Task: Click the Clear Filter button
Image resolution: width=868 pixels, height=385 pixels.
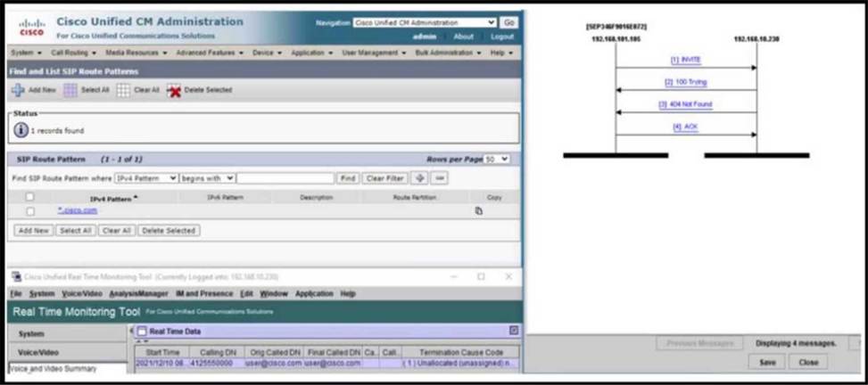Action: click(384, 178)
